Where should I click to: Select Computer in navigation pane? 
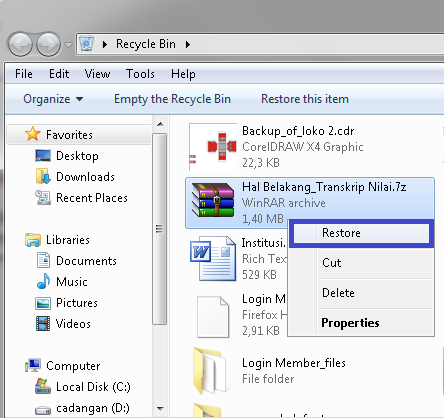73,366
